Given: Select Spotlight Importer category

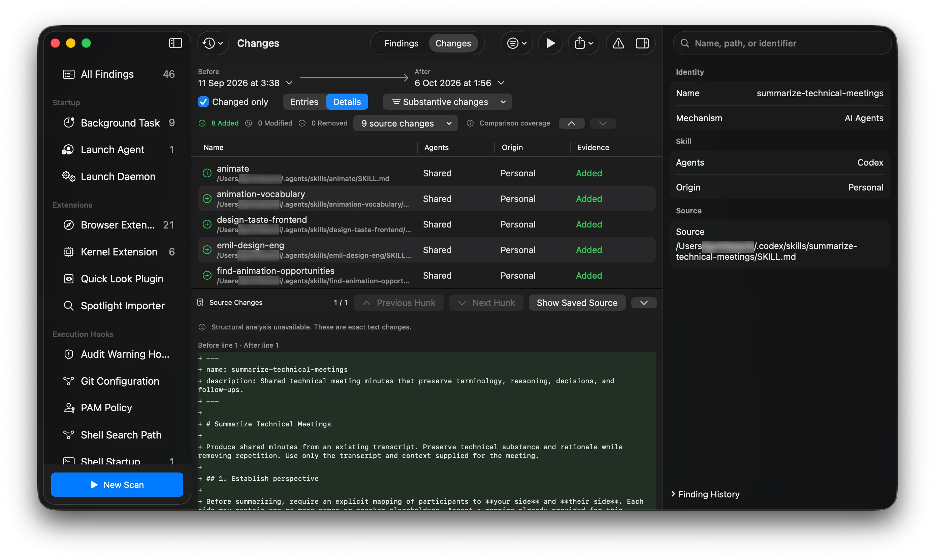Looking at the screenshot, I should coord(118,305).
